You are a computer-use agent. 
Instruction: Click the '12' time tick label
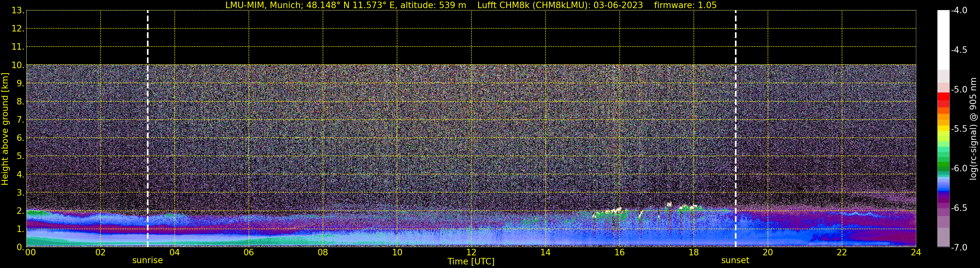point(471,252)
